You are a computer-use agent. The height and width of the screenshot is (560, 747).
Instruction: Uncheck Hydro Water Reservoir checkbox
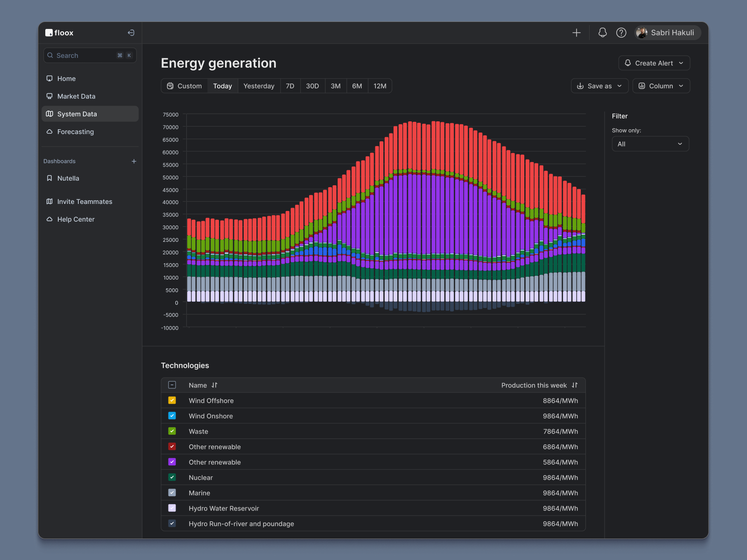[x=172, y=508]
